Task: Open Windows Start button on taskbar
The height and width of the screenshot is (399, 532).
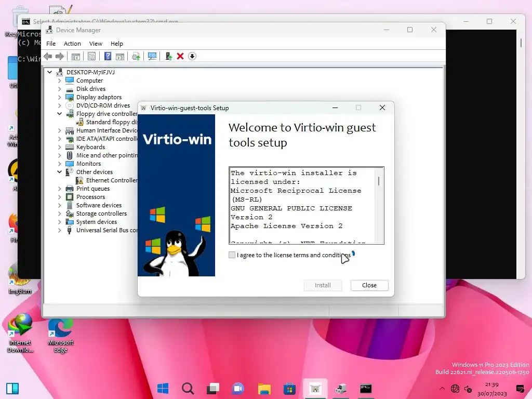Action: (163, 389)
